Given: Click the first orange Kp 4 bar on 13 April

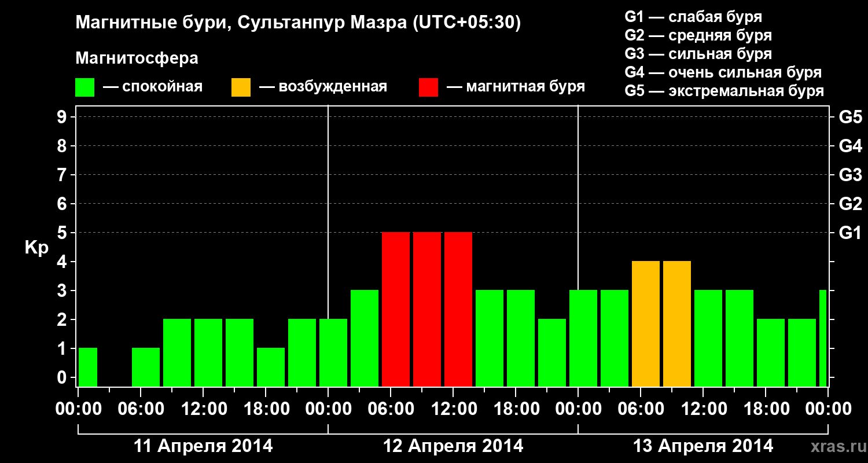Looking at the screenshot, I should coord(646,324).
